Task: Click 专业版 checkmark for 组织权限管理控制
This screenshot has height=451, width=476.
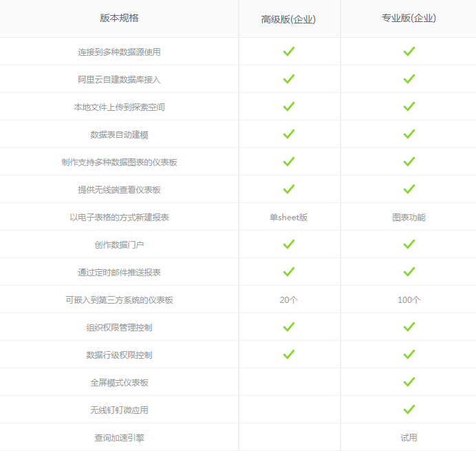Action: 409,326
